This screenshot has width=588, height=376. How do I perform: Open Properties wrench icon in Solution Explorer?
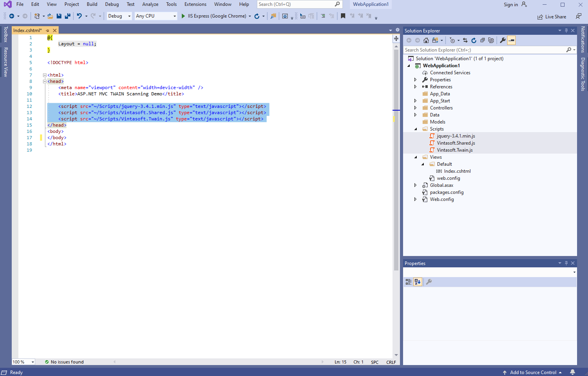coord(503,40)
